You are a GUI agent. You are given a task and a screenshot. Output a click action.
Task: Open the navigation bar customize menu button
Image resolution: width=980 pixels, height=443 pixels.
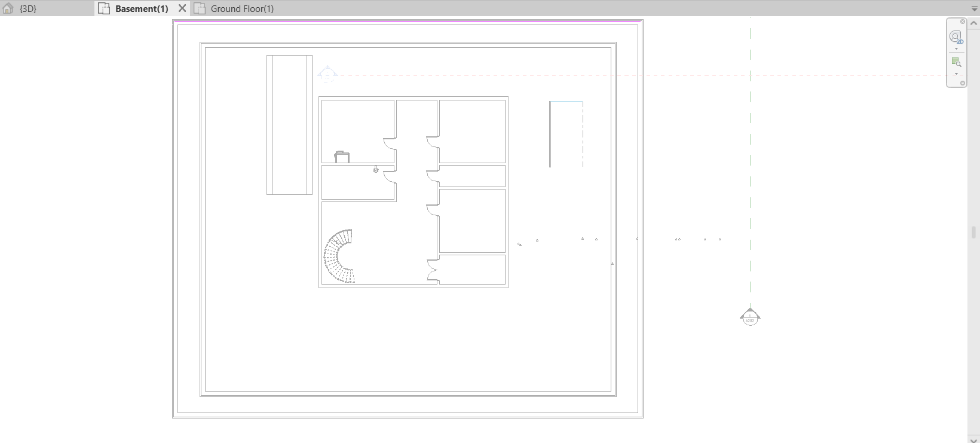point(962,83)
